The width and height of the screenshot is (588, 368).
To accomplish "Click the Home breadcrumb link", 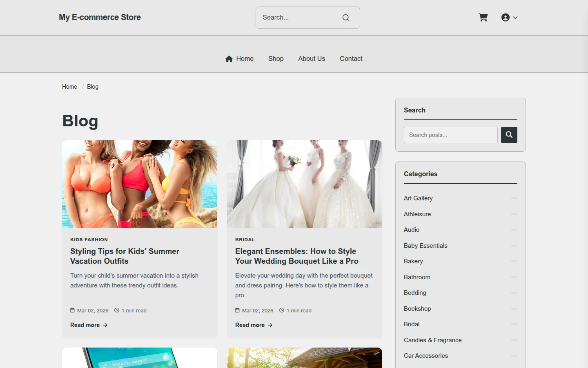I will click(69, 87).
